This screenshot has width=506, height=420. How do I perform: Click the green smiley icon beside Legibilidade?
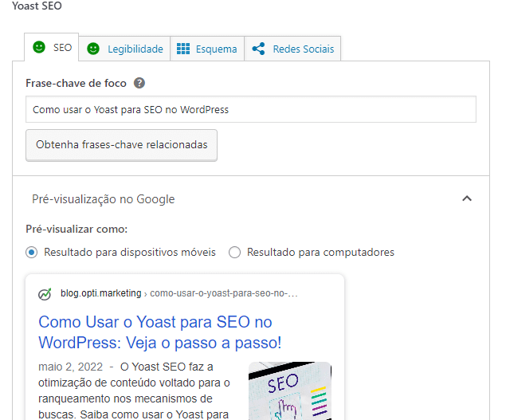[x=93, y=49]
